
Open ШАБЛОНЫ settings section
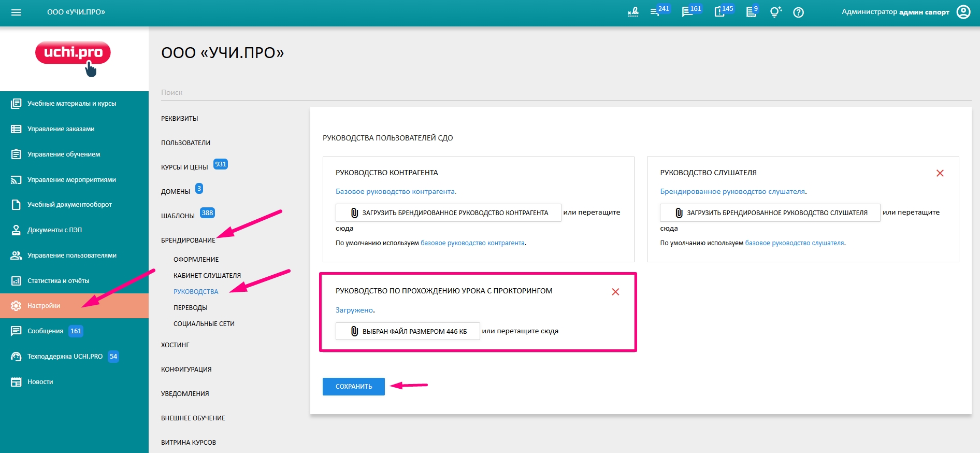[178, 216]
